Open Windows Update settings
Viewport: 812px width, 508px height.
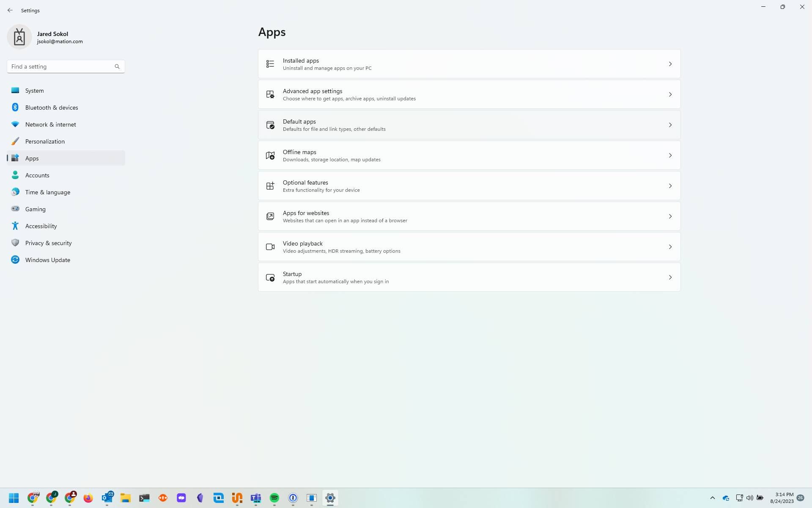coord(47,260)
